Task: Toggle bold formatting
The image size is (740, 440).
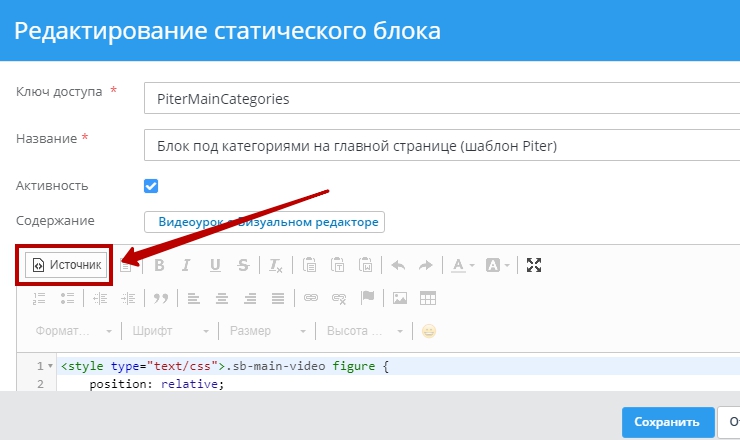Action: pyautogui.click(x=158, y=265)
